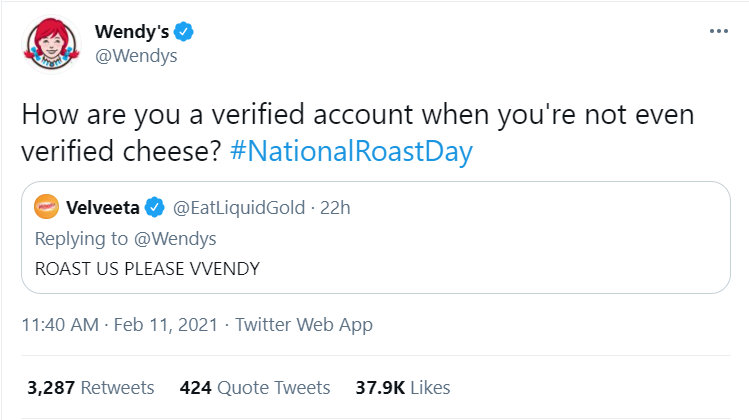Image resolution: width=749 pixels, height=420 pixels.
Task: Click the Velveeta account name
Action: pos(103,208)
